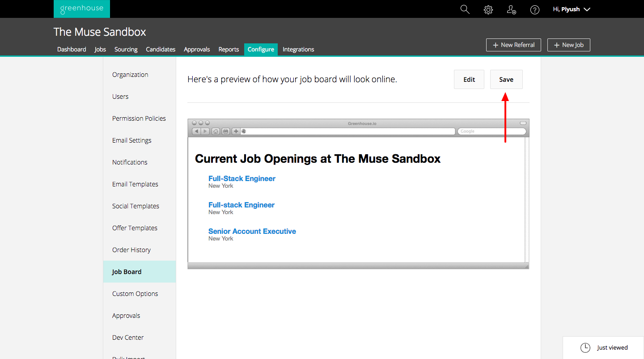Open the Reports tab

tap(229, 49)
